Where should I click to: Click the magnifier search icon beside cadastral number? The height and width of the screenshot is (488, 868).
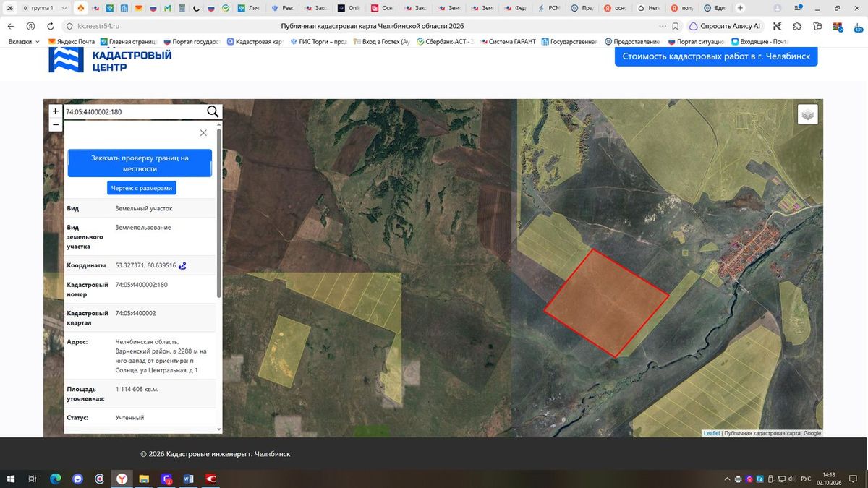(x=213, y=111)
